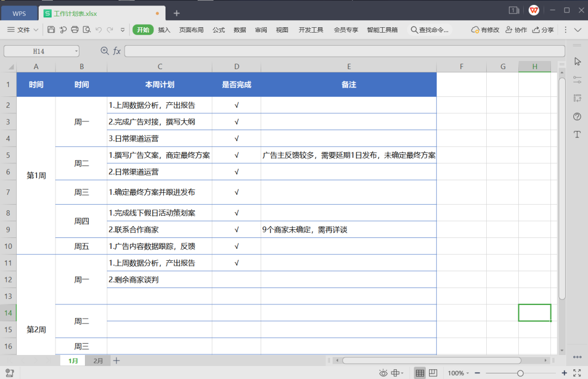Screen dimensions: 588x379
Task: Click the fx insert function icon
Action: click(117, 51)
